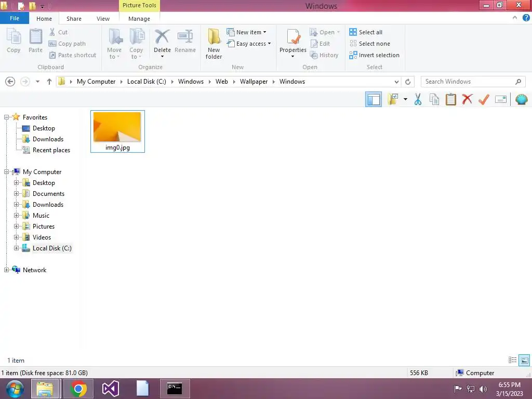
Task: Switch to the View tab
Action: point(103,19)
